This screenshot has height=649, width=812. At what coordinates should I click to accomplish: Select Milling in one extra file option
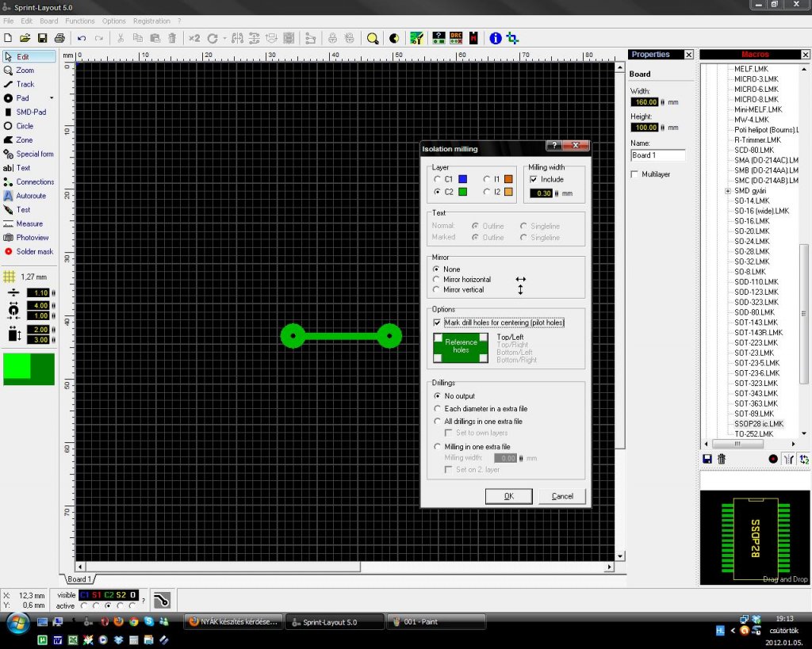coord(437,446)
